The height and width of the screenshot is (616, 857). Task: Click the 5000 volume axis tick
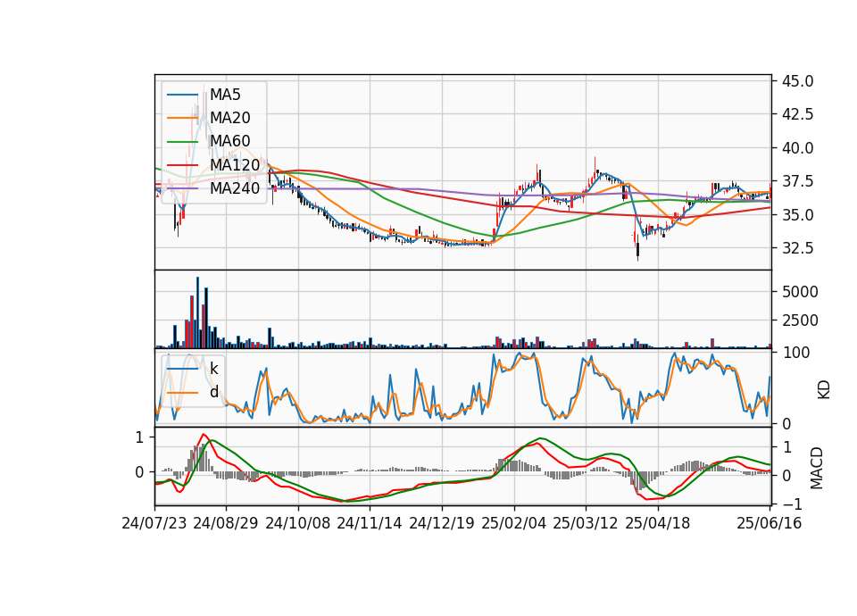800,292
